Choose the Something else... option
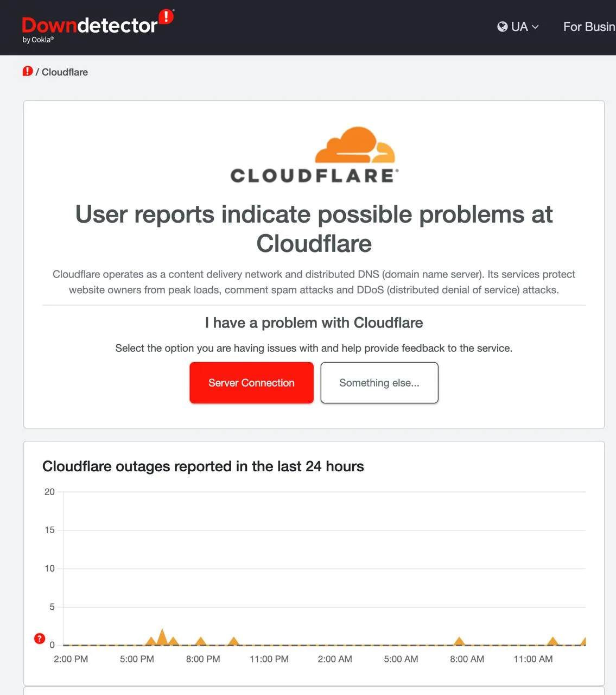 click(379, 383)
